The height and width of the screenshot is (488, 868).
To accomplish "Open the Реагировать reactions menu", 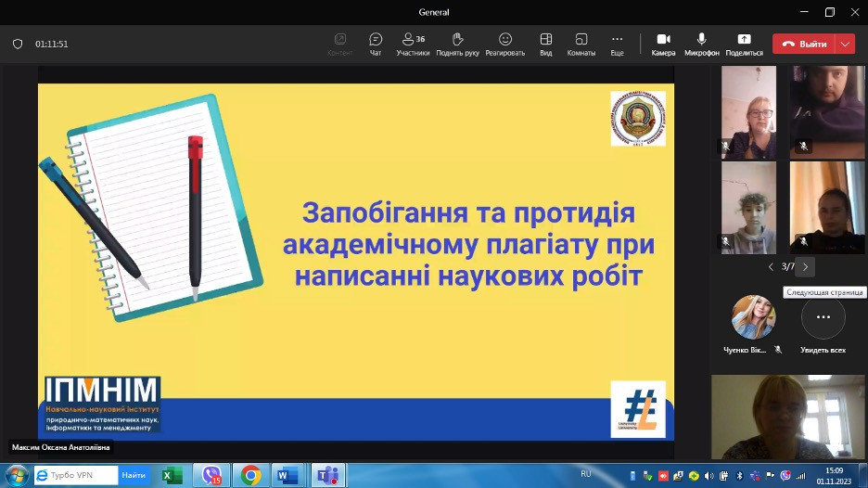I will (x=505, y=44).
